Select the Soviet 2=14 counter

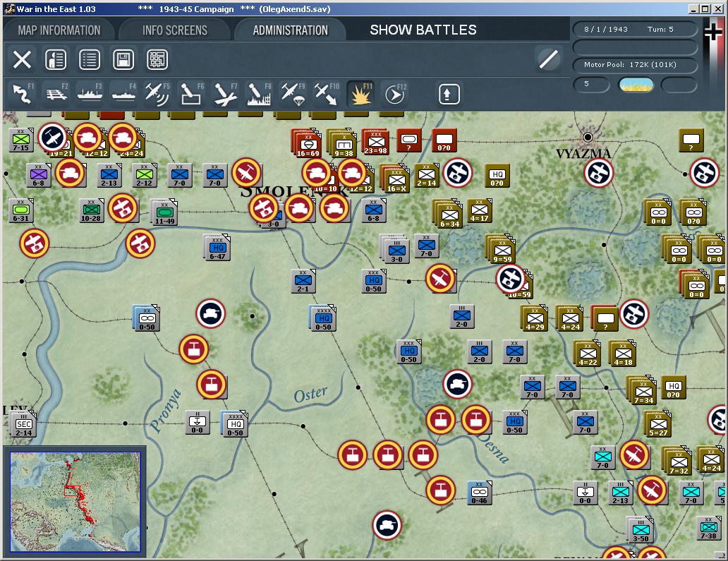[427, 176]
